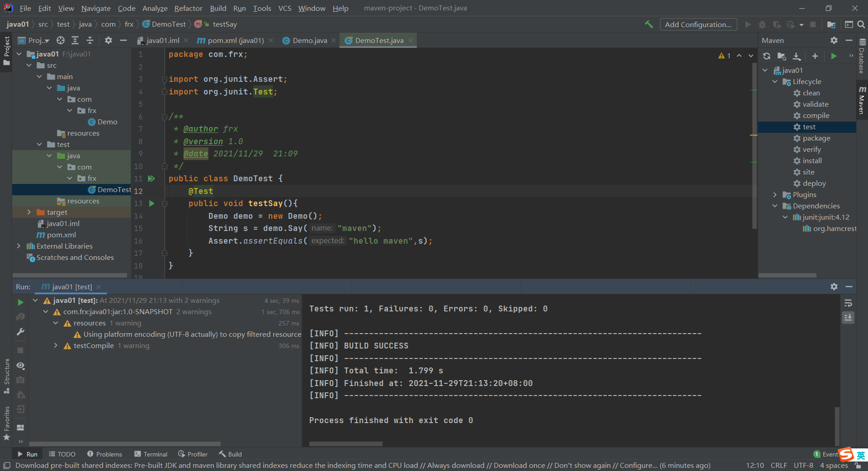This screenshot has width=868, height=471.
Task: Click CRLF line separator in status bar
Action: (779, 466)
